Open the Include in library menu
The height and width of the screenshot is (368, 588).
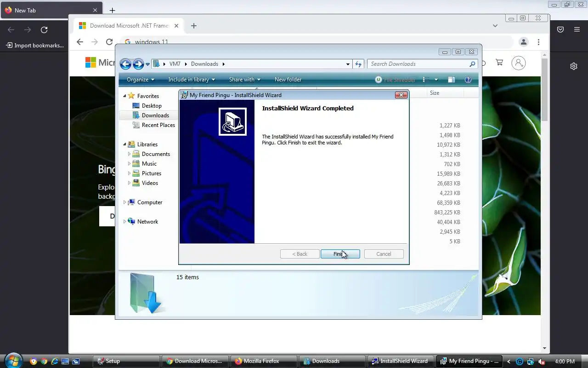pyautogui.click(x=192, y=80)
